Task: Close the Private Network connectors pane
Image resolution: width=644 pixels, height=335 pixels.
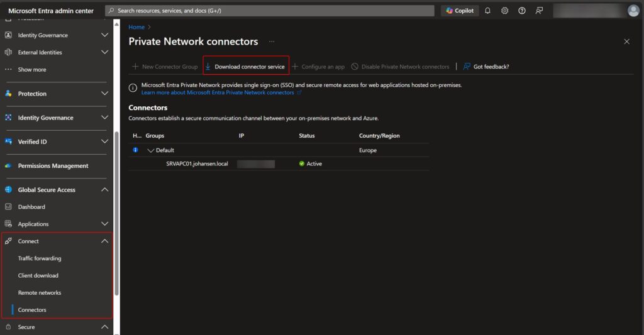Action: pyautogui.click(x=627, y=41)
